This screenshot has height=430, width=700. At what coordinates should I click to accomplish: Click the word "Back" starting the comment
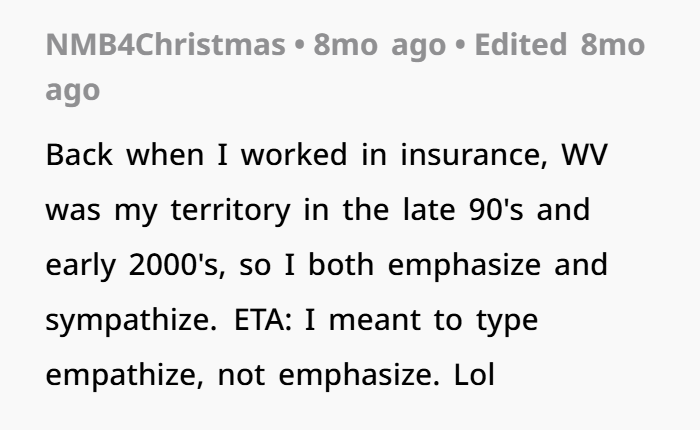(79, 155)
